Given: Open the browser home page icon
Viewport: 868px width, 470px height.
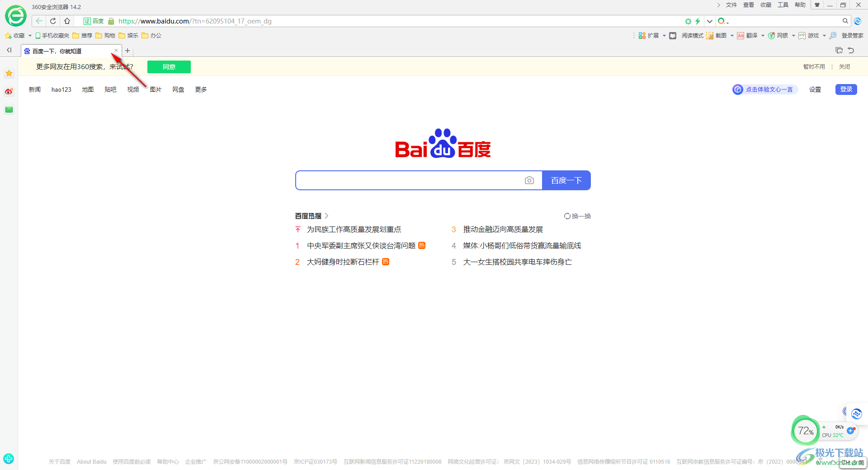Looking at the screenshot, I should 67,21.
